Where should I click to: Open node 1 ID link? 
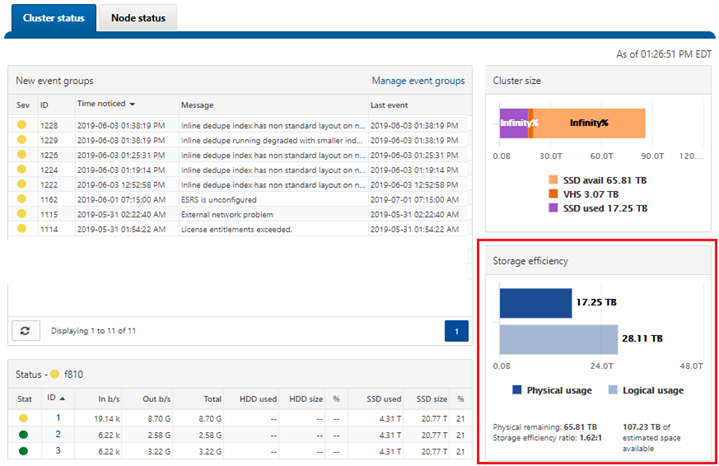coord(58,417)
